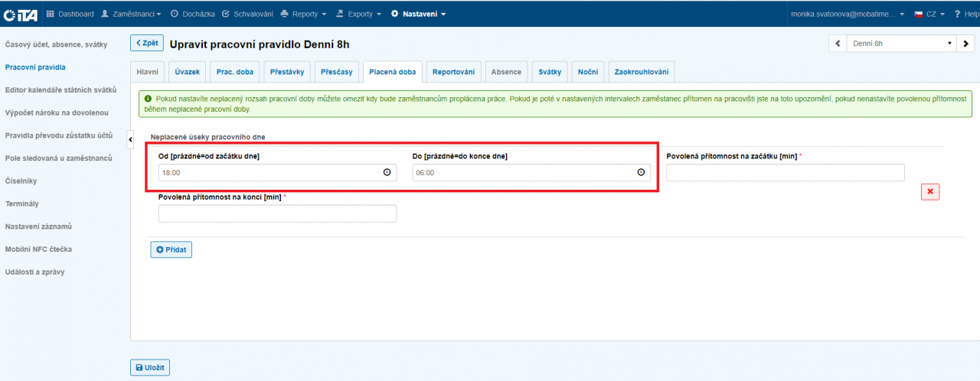The width and height of the screenshot is (980, 381).
Task: Click clock icon in Od time field
Action: pyautogui.click(x=387, y=173)
